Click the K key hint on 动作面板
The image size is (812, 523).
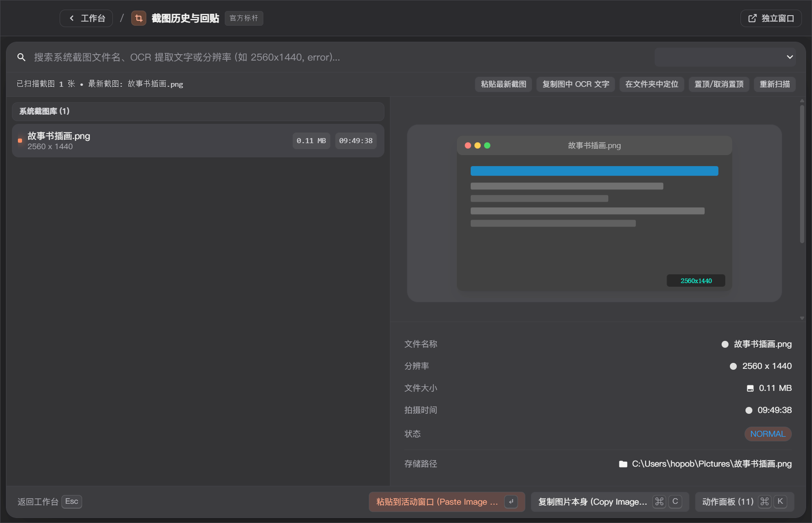tap(780, 501)
